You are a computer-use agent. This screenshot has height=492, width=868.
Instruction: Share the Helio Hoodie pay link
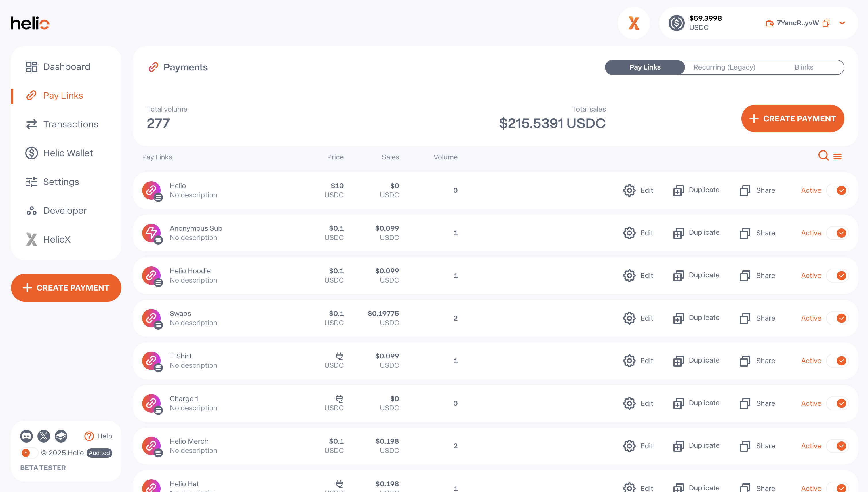point(757,275)
